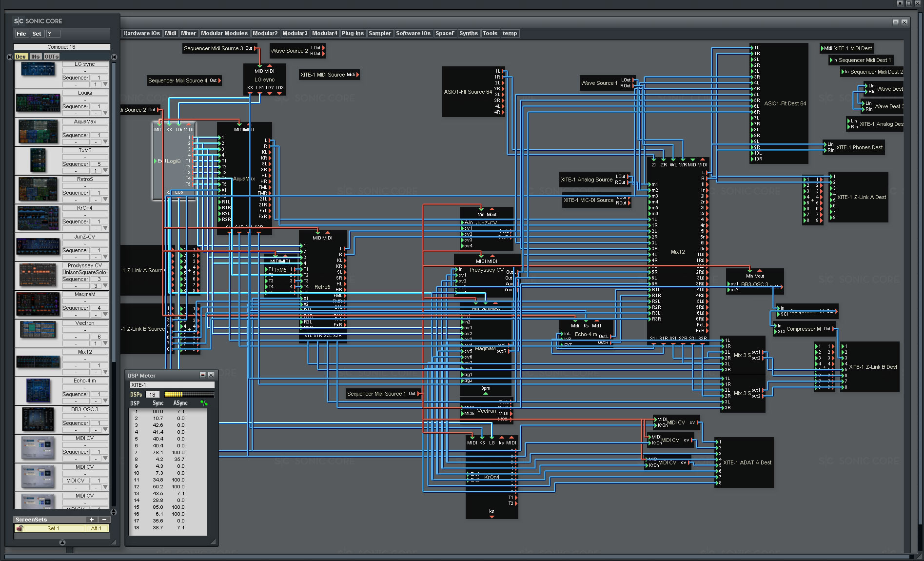Open the AquaMax synth thumbnail
924x561 pixels.
coord(38,132)
